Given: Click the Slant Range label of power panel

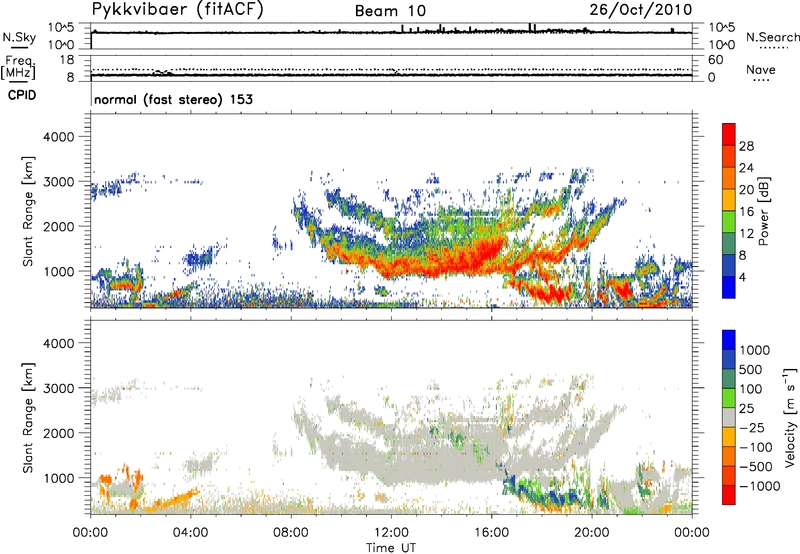Looking at the screenshot, I should point(28,211).
